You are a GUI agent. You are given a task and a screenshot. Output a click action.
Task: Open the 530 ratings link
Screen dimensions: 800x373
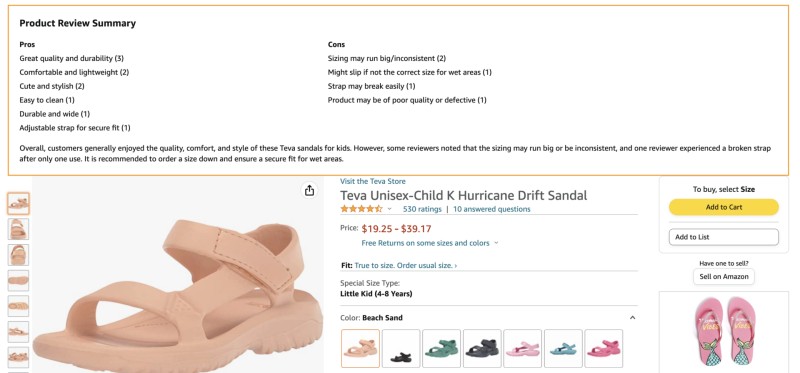(422, 209)
